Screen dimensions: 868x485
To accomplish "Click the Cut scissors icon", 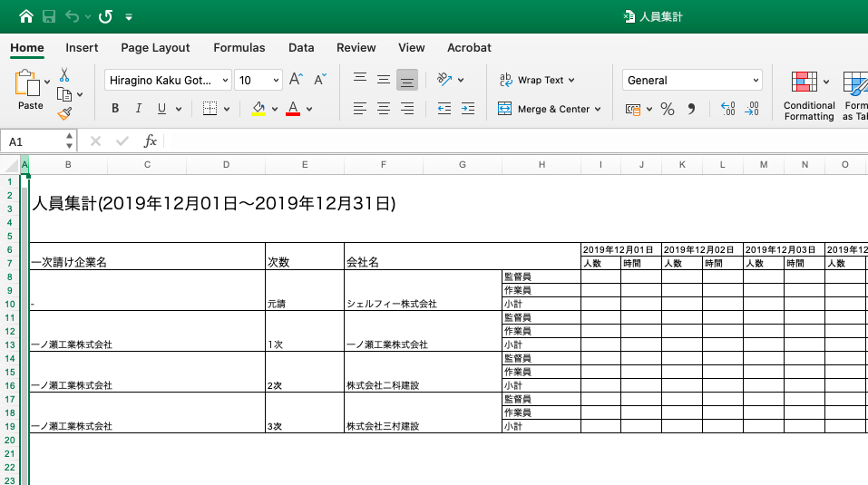I will (x=64, y=74).
